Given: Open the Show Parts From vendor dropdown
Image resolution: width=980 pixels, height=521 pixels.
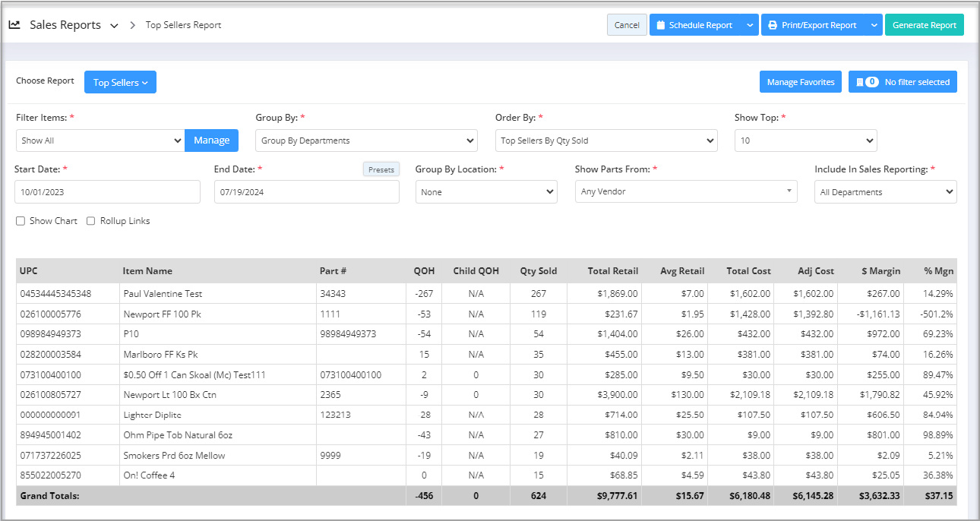Looking at the screenshot, I should click(x=686, y=191).
